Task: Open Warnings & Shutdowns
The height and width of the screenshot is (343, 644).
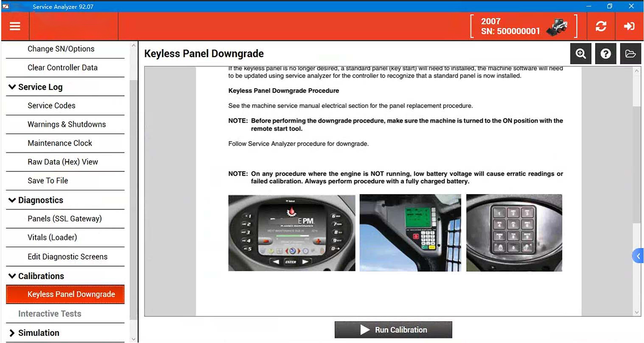Action: (65, 125)
